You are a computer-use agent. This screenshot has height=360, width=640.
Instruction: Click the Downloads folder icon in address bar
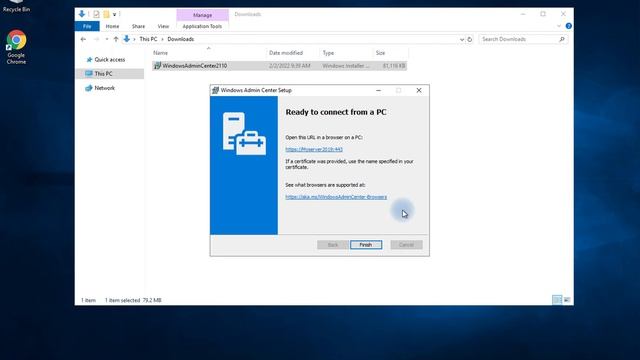tap(127, 39)
